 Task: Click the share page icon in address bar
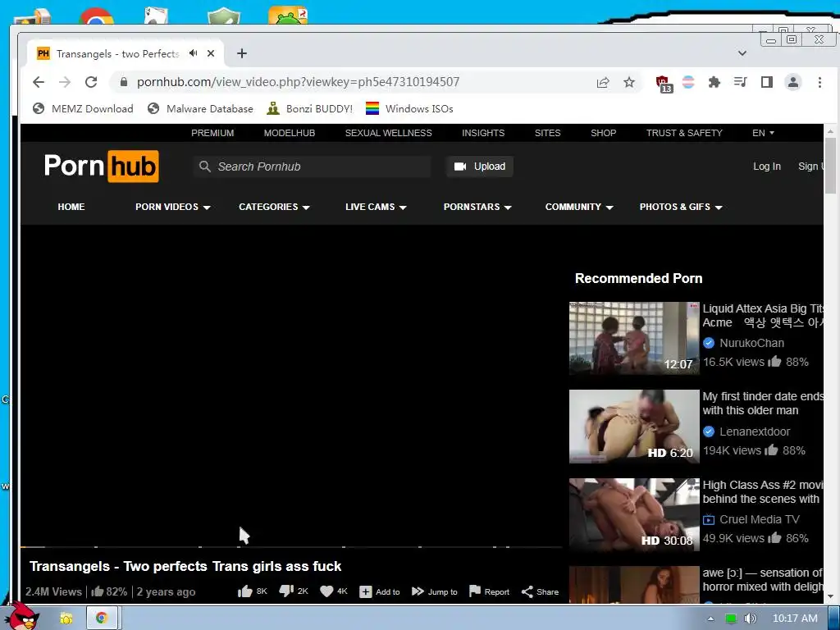pyautogui.click(x=603, y=82)
